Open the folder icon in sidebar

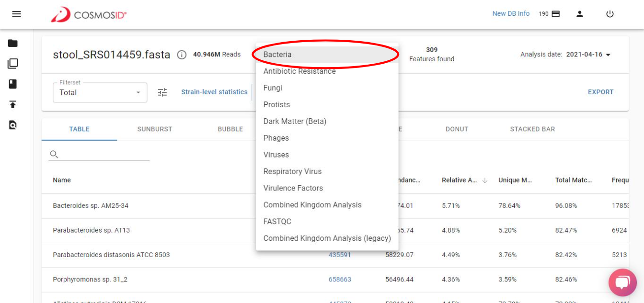point(13,43)
